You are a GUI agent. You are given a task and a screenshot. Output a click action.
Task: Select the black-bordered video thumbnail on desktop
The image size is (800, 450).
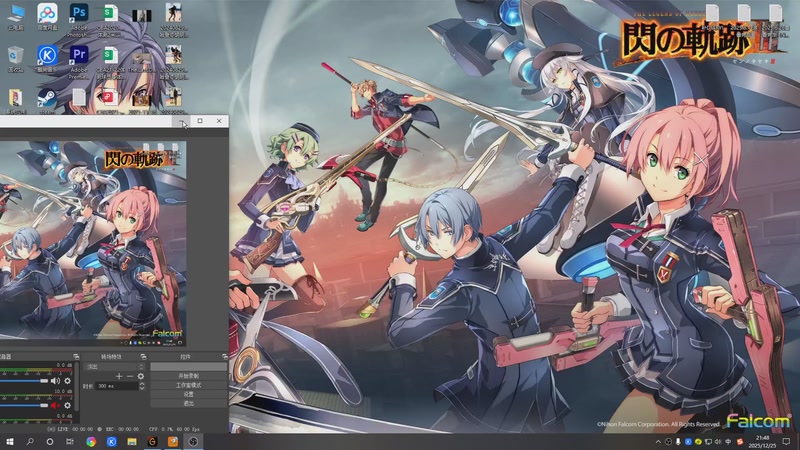[x=141, y=16]
